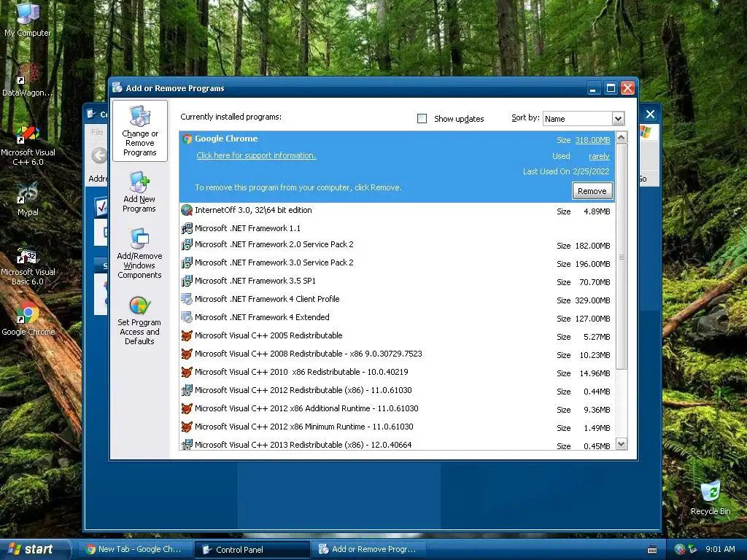Screen dimensions: 747x560
Task: Open Set Program Access and Defaults icon
Action: (x=139, y=320)
